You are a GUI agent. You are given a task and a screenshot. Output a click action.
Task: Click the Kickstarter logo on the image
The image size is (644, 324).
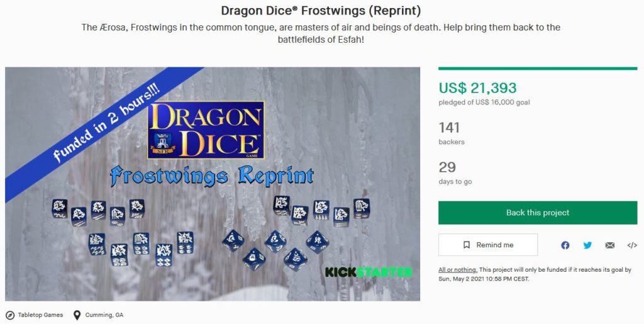coord(369,272)
